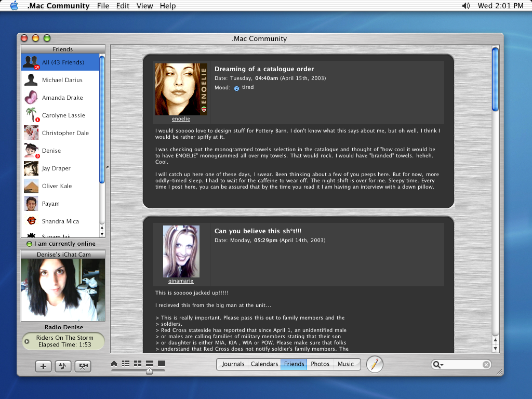Select Christopher Dale in friends list
532x399 pixels.
click(x=60, y=133)
